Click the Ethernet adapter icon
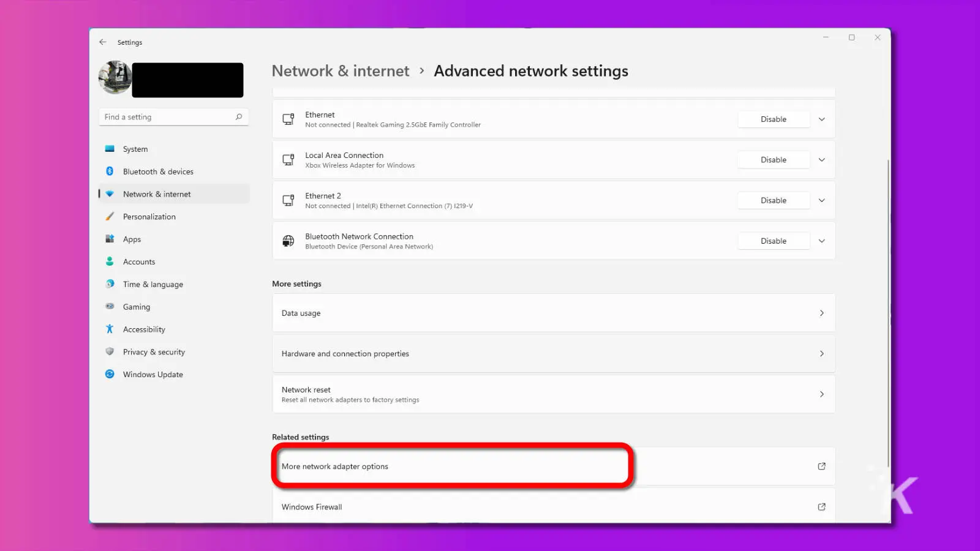The image size is (980, 551). [x=288, y=119]
